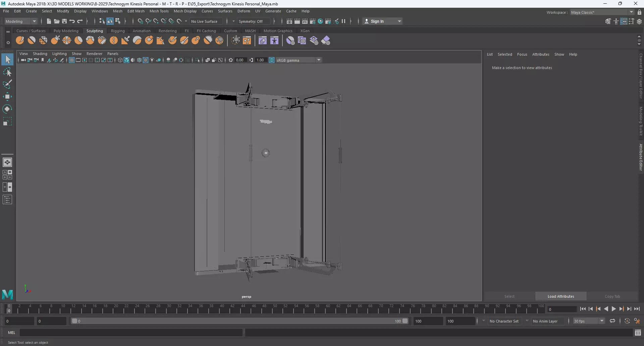
Task: Play the animation backwards
Action: coord(606,309)
